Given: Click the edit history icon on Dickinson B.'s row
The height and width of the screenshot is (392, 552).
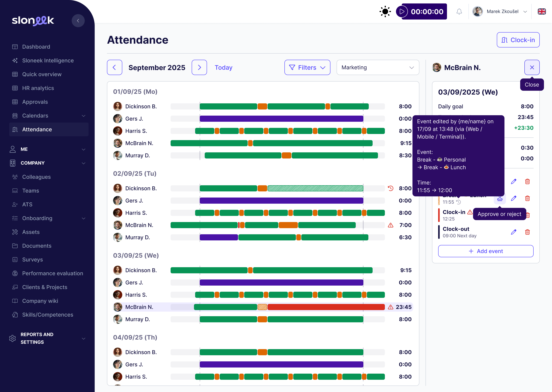Looking at the screenshot, I should [391, 188].
